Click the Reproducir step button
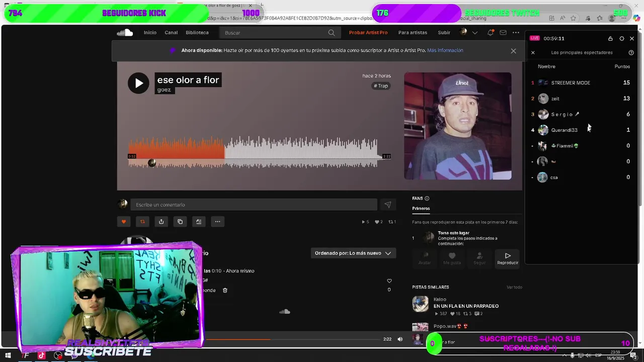The height and width of the screenshot is (362, 644). [x=508, y=258]
